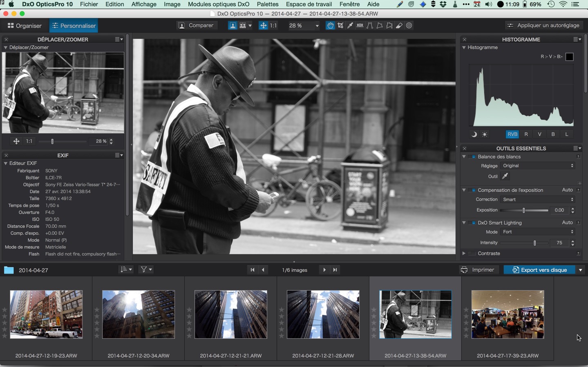
Task: Show highlight clipping with the sun icon
Action: click(485, 134)
